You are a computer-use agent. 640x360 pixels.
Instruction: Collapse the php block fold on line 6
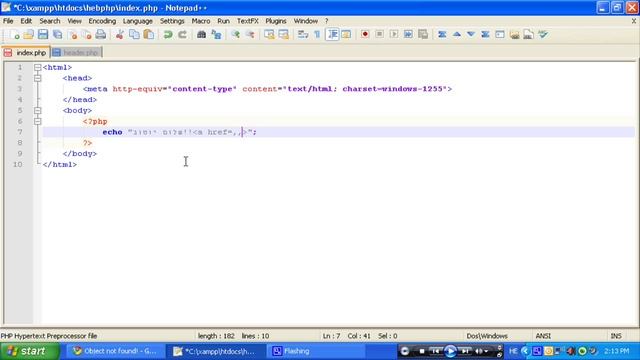[x=38, y=121]
